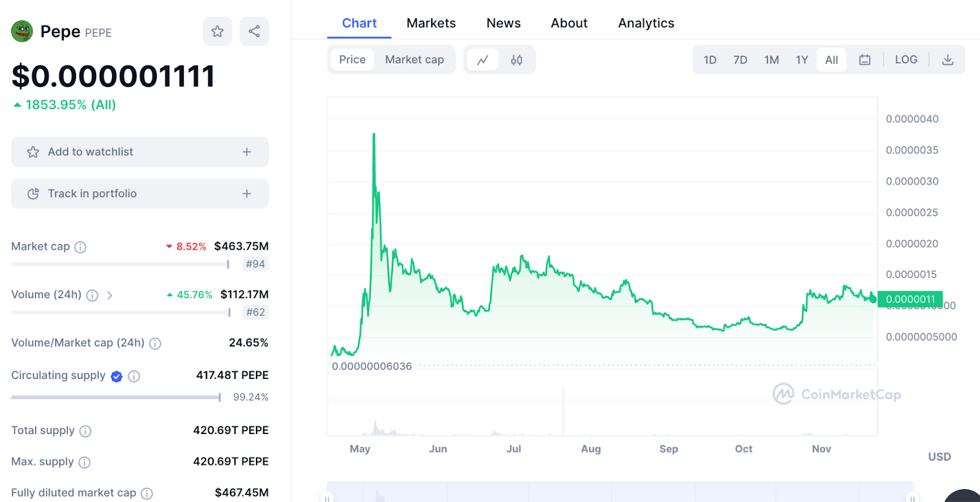Click the current price label 0.0000011
This screenshot has height=502, width=980.
[910, 299]
